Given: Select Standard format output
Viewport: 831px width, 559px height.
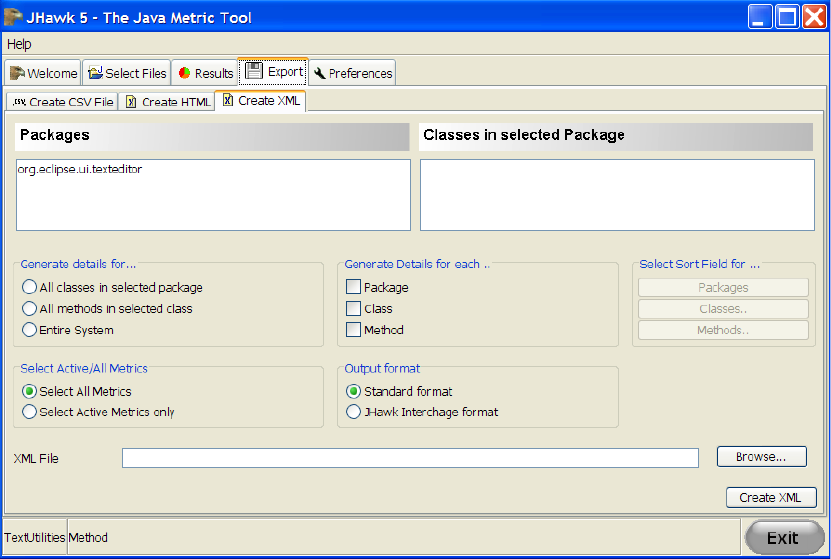Looking at the screenshot, I should (399, 391).
